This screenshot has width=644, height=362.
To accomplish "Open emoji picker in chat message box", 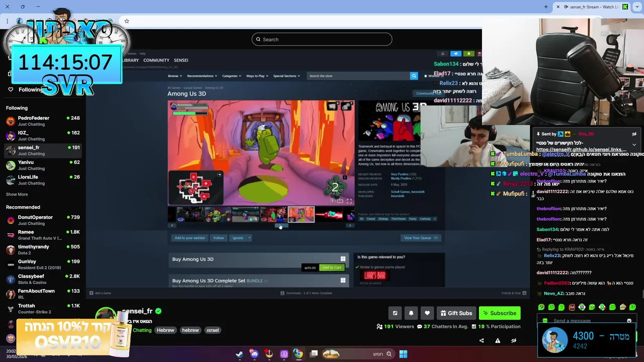I will click(629, 321).
